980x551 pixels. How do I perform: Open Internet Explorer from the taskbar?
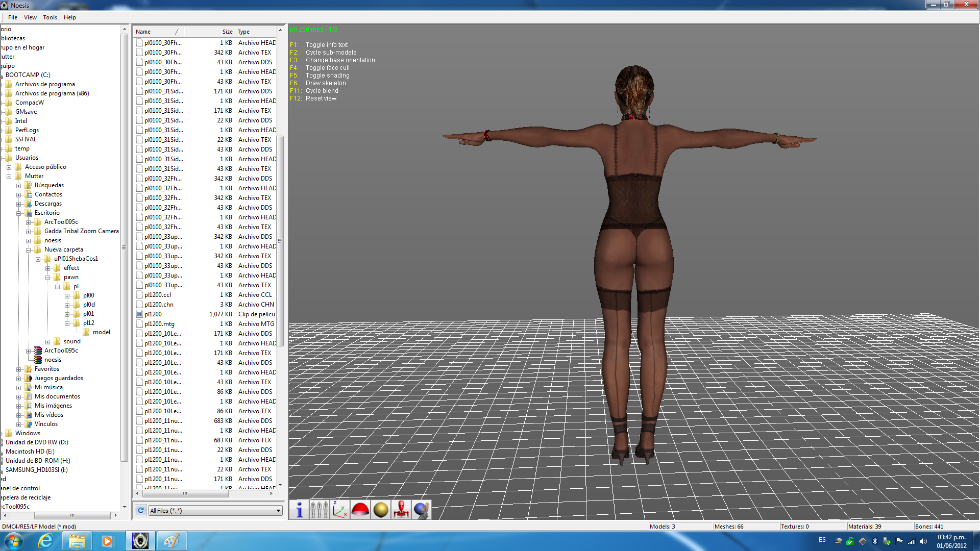[46, 541]
